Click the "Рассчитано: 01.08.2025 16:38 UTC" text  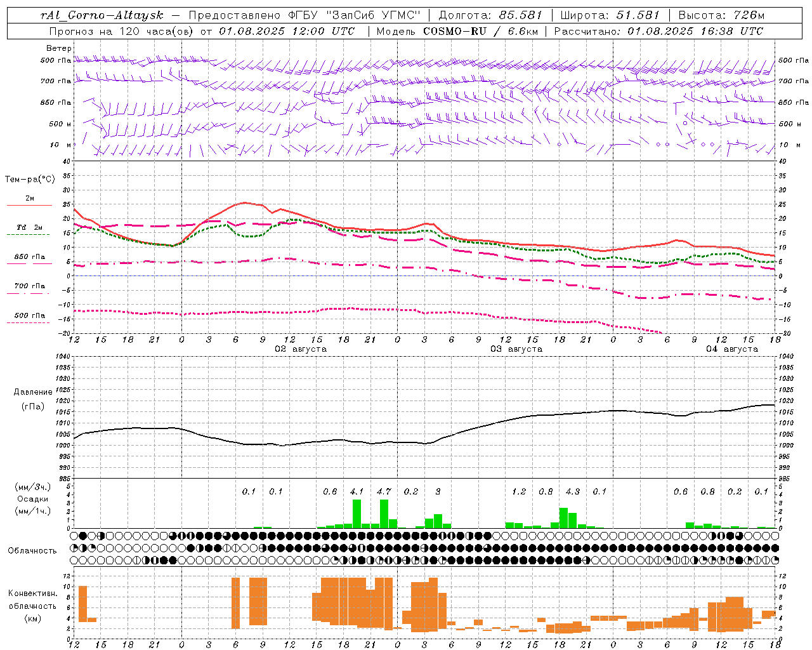click(658, 31)
